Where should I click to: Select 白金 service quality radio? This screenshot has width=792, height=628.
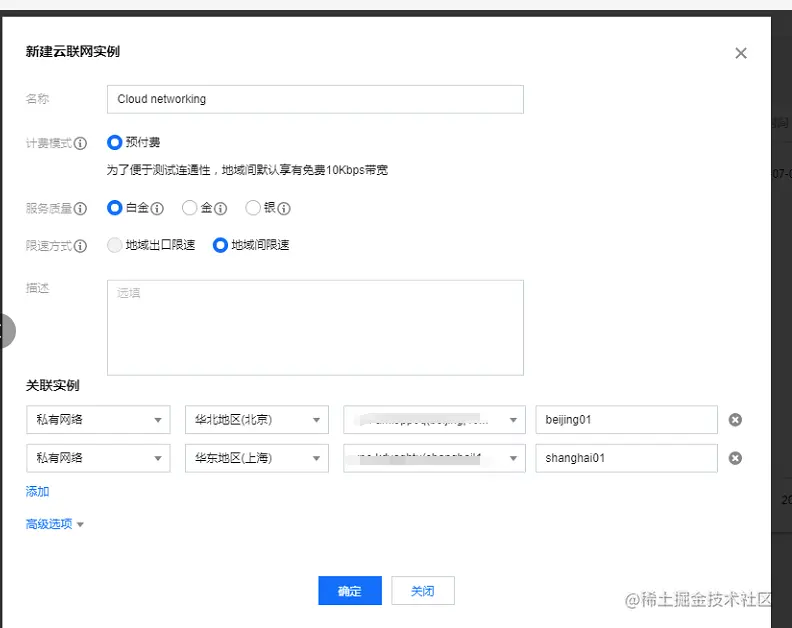click(x=115, y=208)
